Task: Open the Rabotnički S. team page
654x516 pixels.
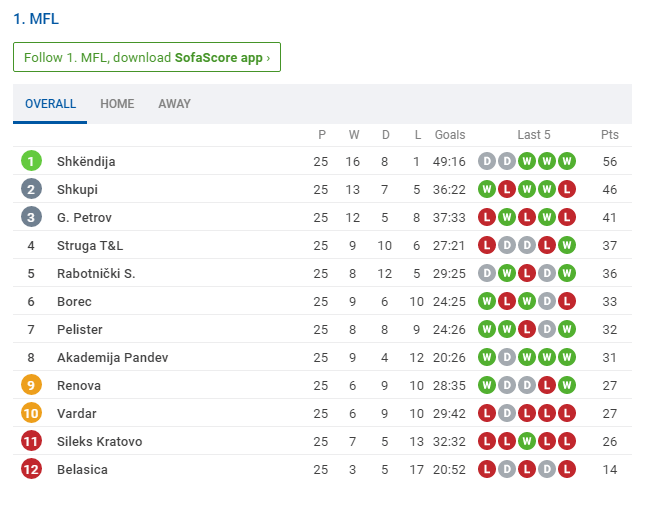Action: tap(96, 273)
